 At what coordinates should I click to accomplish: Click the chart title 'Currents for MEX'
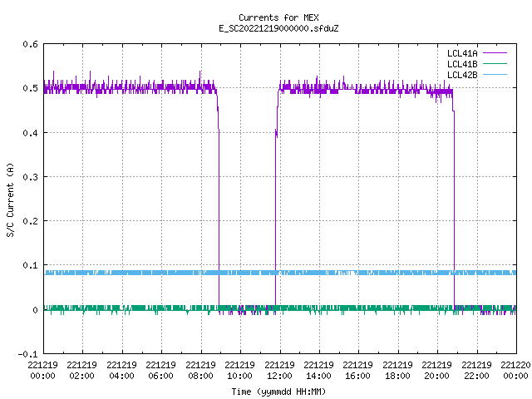pos(278,17)
